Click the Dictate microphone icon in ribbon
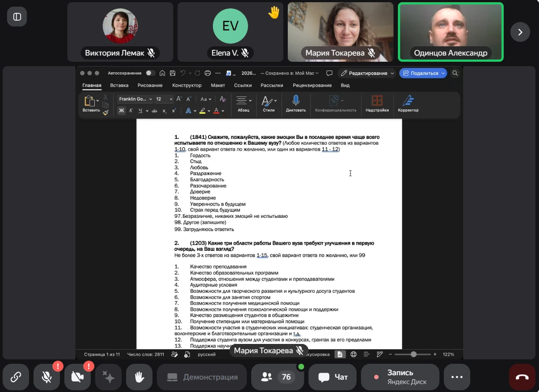Viewport: 539px width, 392px height. [296, 101]
